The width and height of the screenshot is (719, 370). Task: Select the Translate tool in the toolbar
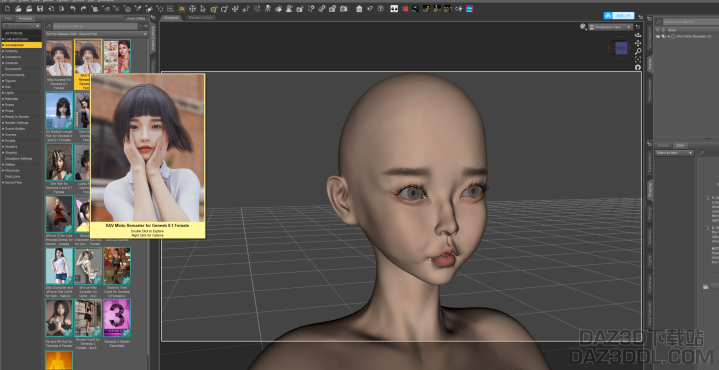(x=235, y=9)
